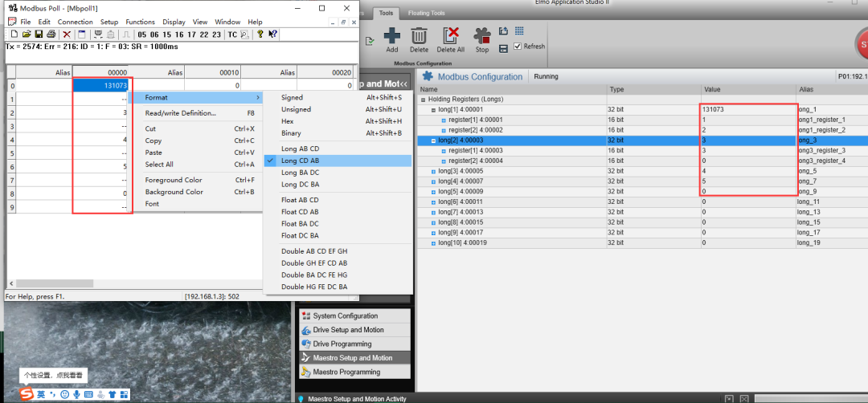Switch to the Floating Tools ribbon tab
Viewport: 868px width, 403px height.
point(426,13)
